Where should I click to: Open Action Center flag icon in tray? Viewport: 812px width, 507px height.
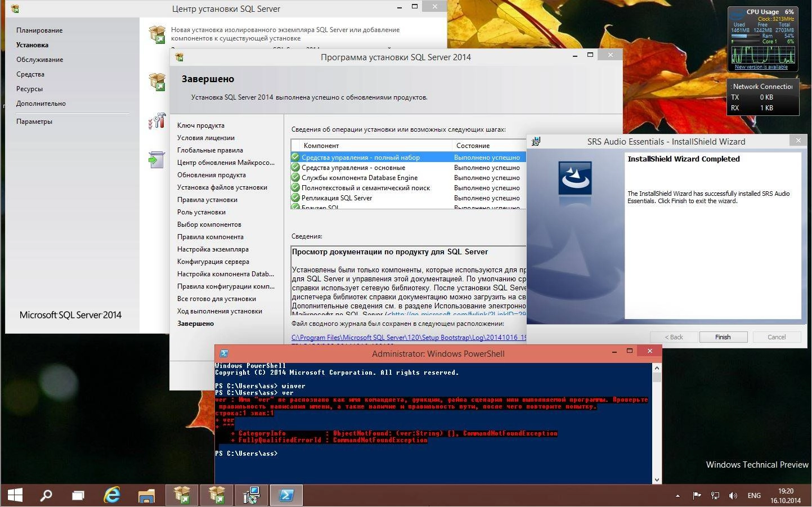click(697, 496)
